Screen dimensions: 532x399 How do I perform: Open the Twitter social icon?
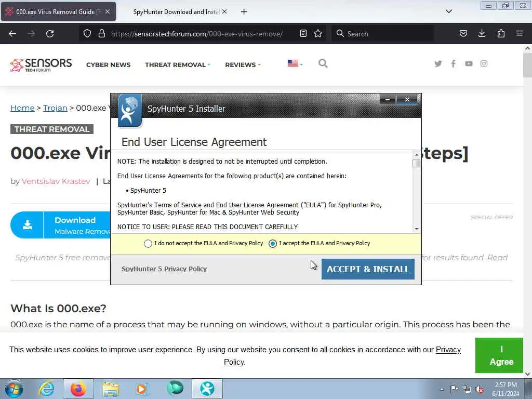(438, 63)
